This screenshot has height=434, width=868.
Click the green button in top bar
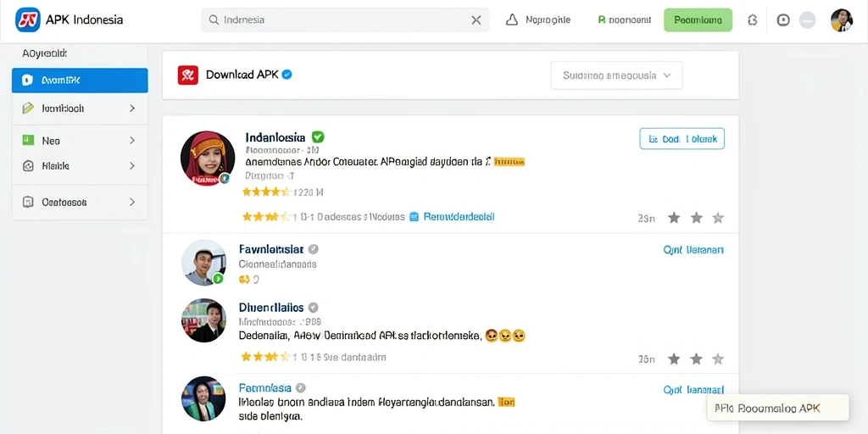click(698, 20)
